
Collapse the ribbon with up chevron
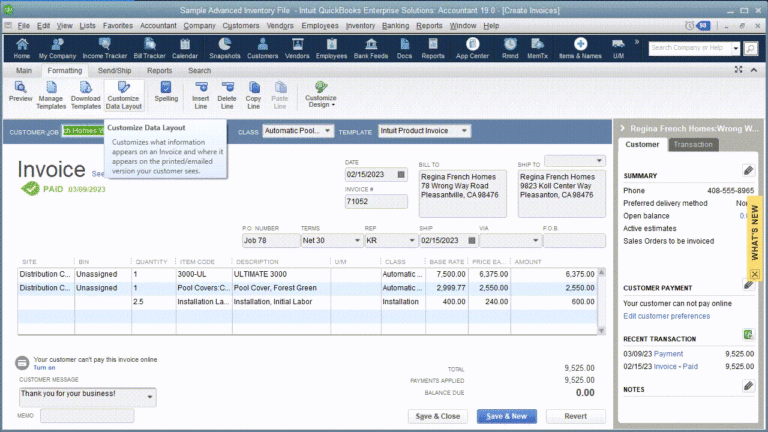click(x=754, y=70)
